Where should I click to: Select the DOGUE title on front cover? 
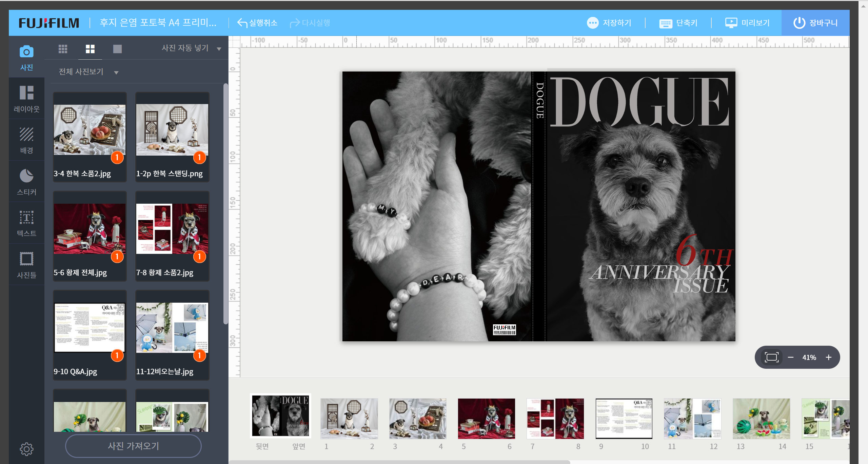pos(639,101)
